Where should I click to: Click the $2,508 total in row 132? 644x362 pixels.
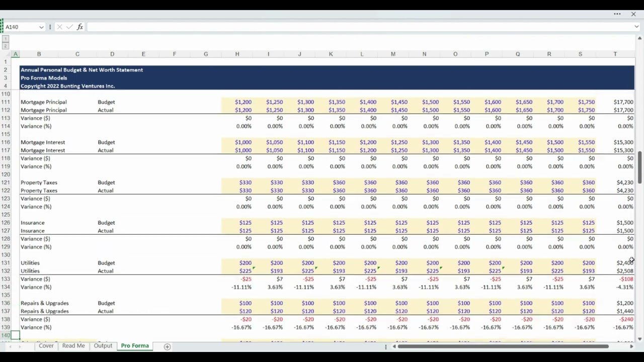click(625, 271)
